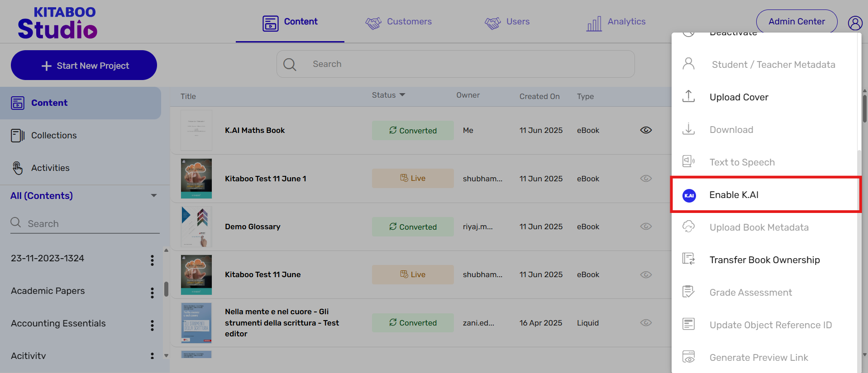This screenshot has width=868, height=373.
Task: Open options menu for Accounting Essentials
Action: point(152,325)
